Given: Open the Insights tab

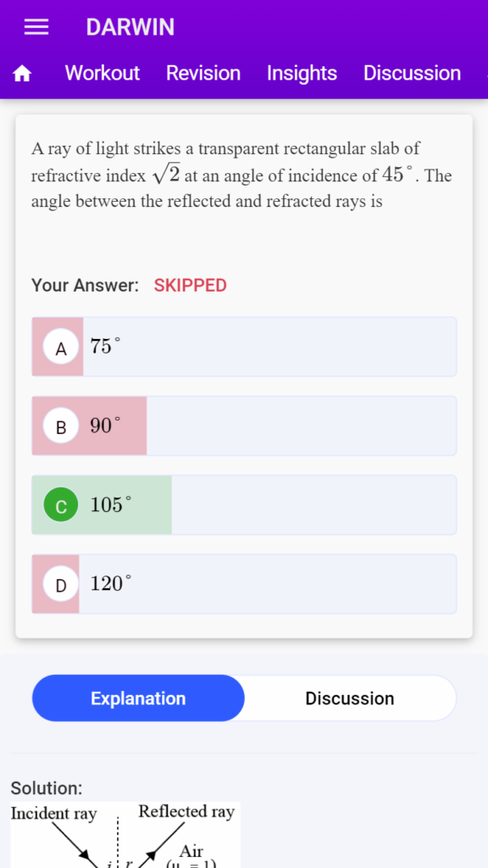Looking at the screenshot, I should (x=302, y=73).
